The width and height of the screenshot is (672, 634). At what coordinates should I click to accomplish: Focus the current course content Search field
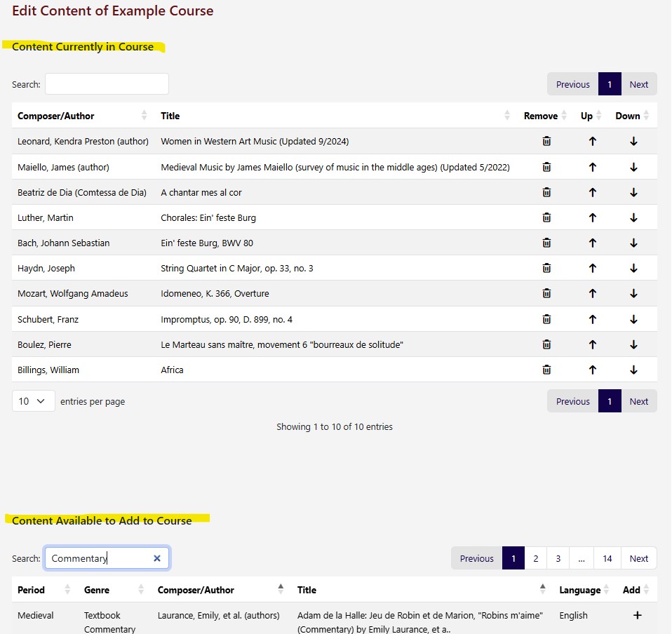(x=107, y=84)
